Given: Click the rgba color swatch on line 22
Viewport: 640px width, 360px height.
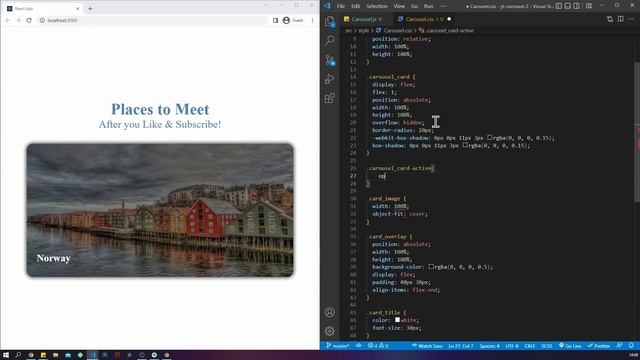Looking at the screenshot, I should [x=489, y=138].
